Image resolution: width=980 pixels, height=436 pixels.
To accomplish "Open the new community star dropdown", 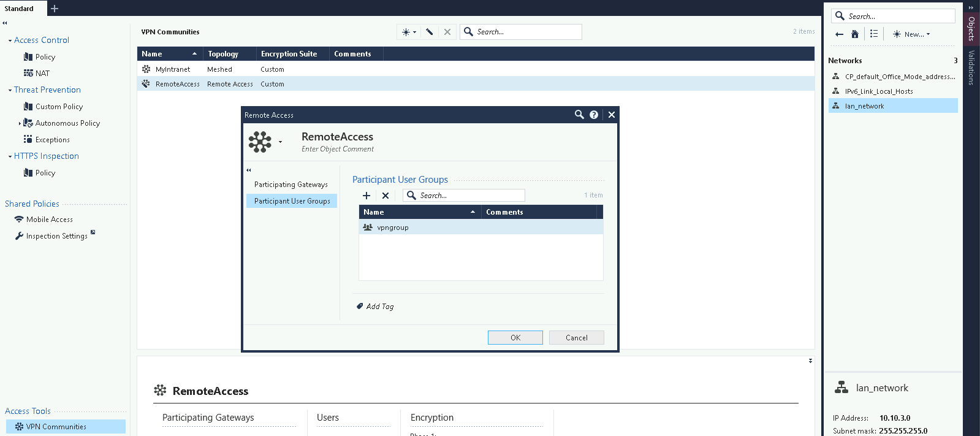I will [x=408, y=32].
